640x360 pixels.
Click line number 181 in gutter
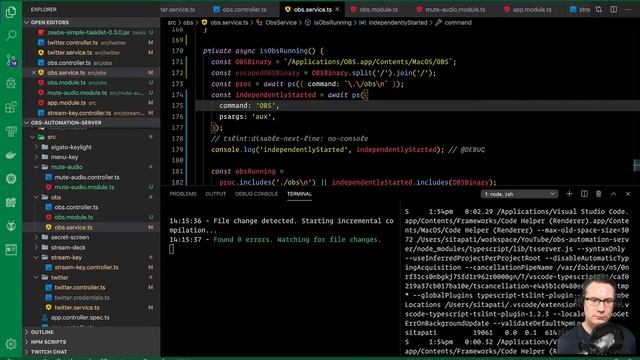click(177, 171)
